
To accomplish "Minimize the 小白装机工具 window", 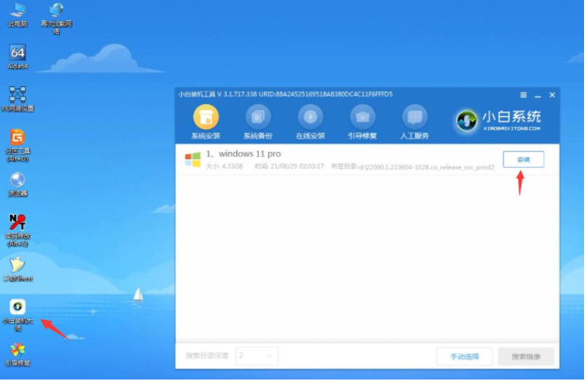I will pos(538,95).
